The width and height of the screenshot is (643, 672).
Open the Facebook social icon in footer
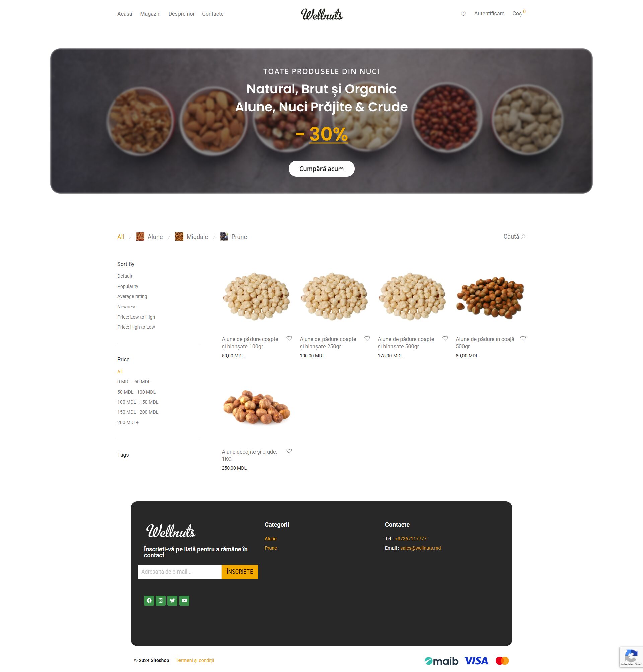tap(149, 600)
